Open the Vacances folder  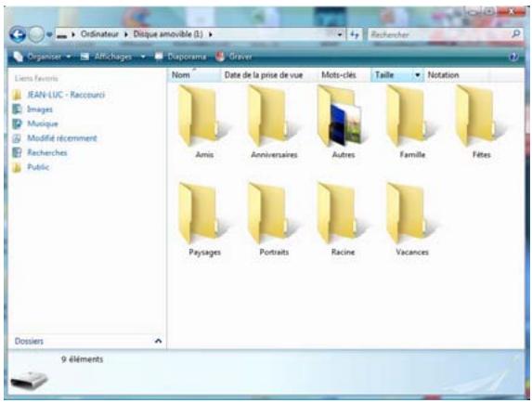pos(411,219)
